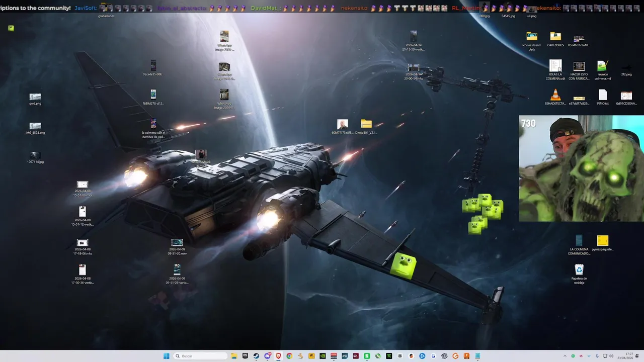Select the Papelera de reciclaje icon
Screen dimensions: 644x362
[579, 274]
